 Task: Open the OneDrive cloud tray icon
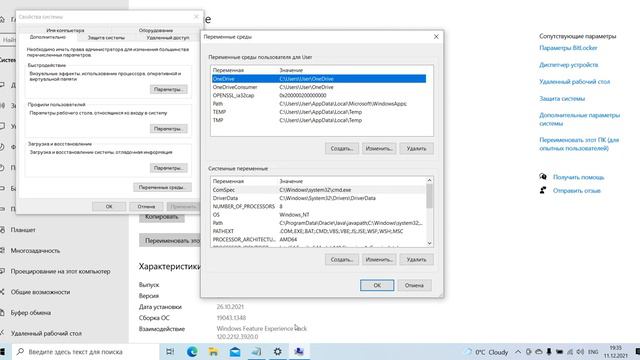click(x=539, y=351)
